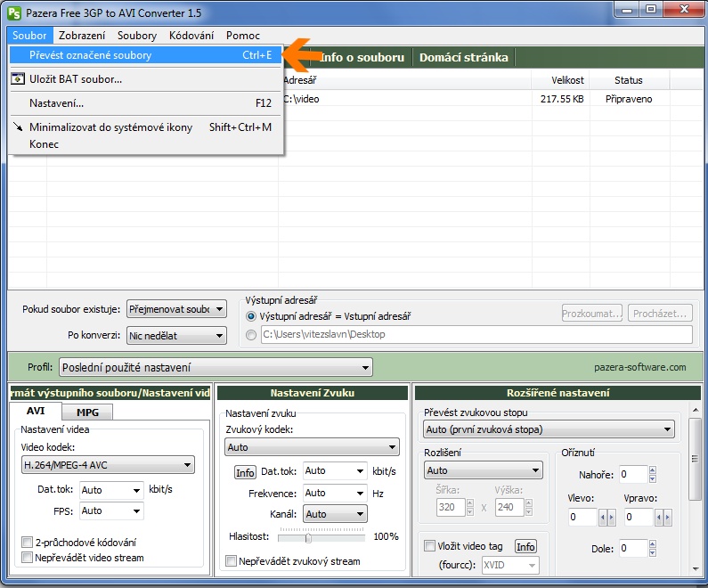The width and height of the screenshot is (708, 588).
Task: Enable 2-průchodové kódování checkbox
Action: point(27,542)
